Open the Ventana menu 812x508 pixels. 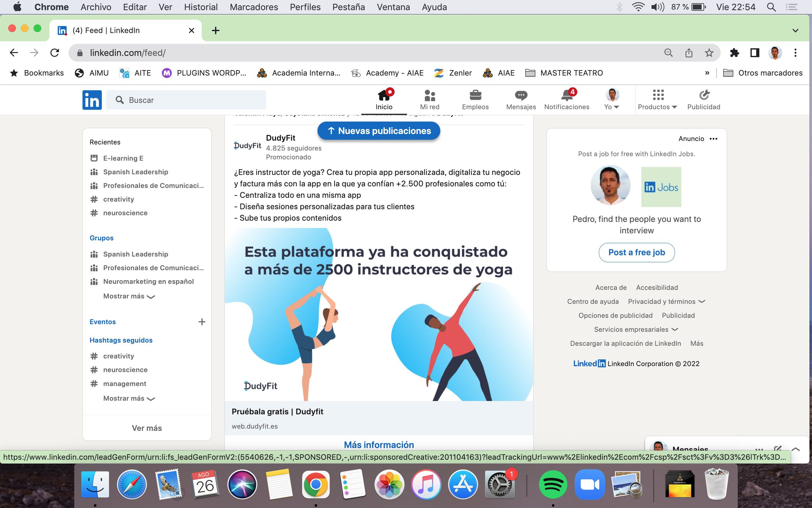pos(393,7)
